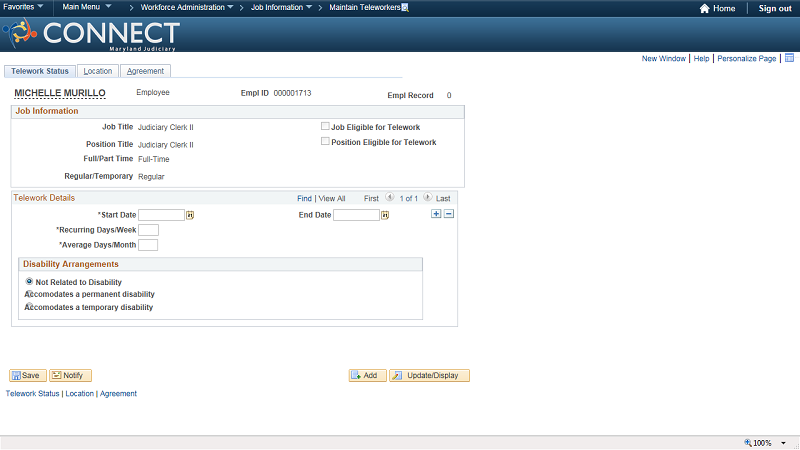
Task: Switch to the Agreement tab
Action: [x=145, y=71]
